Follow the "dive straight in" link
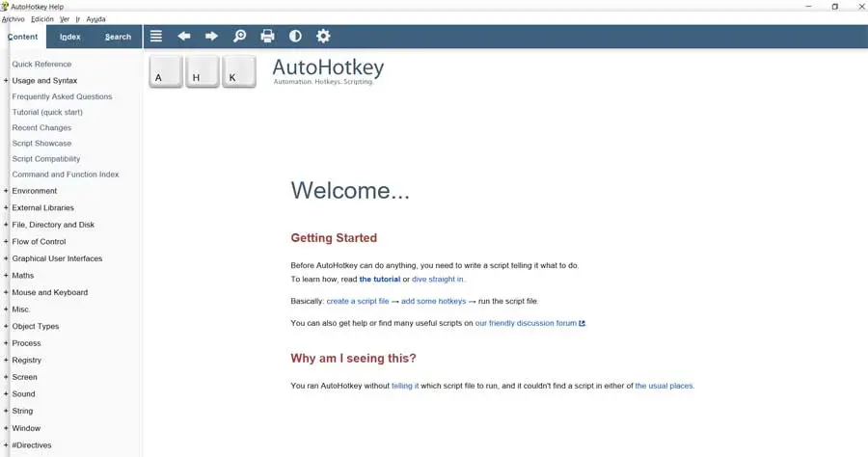The height and width of the screenshot is (457, 868). 437,279
